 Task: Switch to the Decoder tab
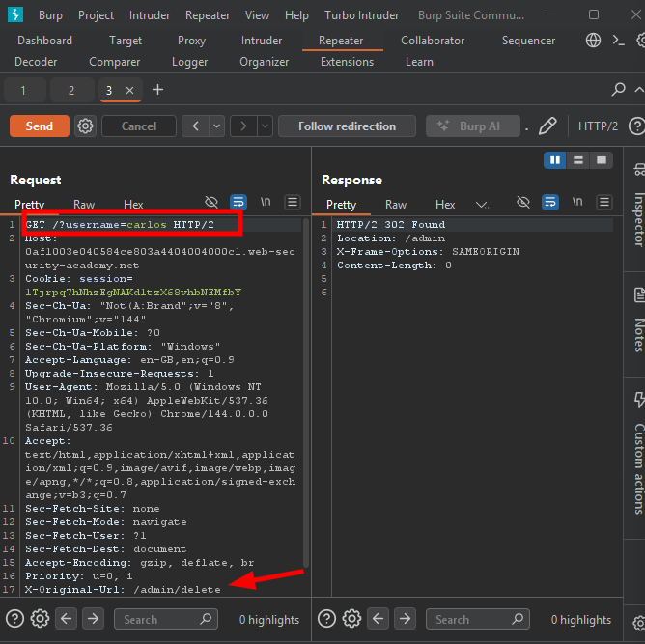(x=36, y=62)
